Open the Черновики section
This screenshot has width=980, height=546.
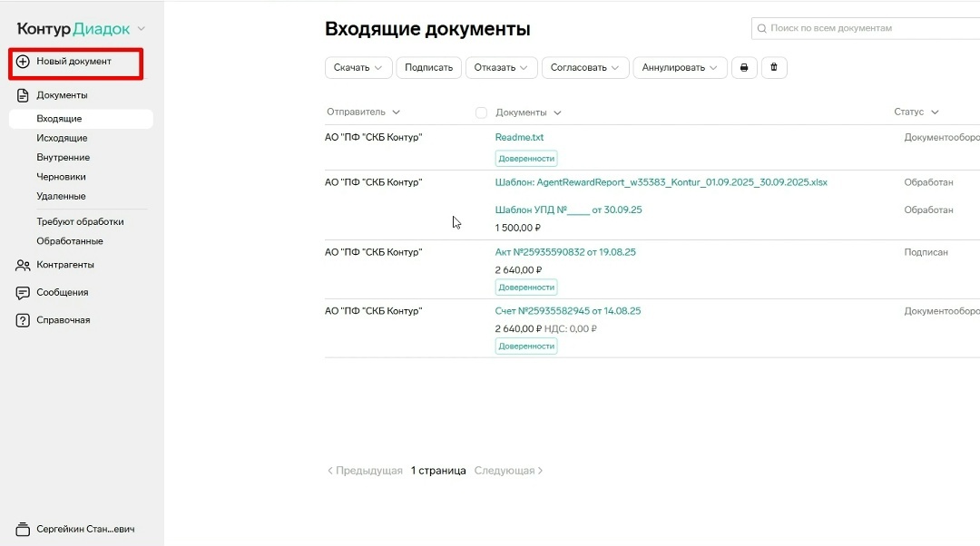[59, 176]
